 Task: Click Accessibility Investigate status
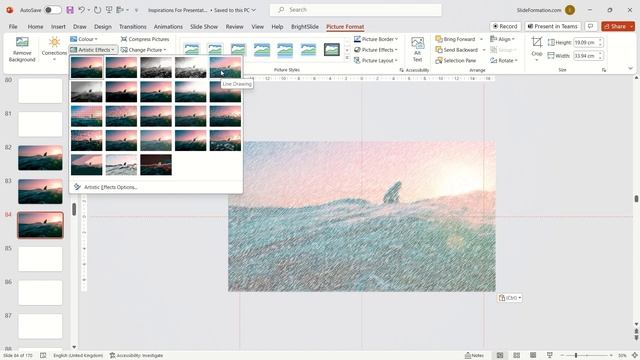click(x=136, y=356)
